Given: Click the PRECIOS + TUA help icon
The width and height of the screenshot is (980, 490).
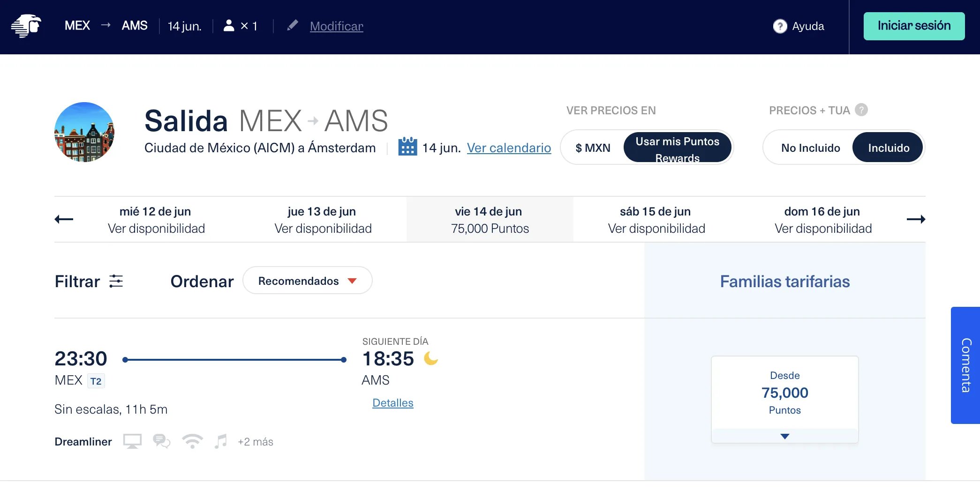Looking at the screenshot, I should (861, 110).
